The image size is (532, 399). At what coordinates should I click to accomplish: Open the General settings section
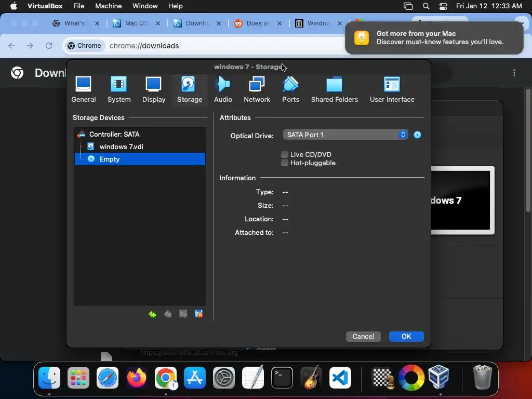point(84,89)
